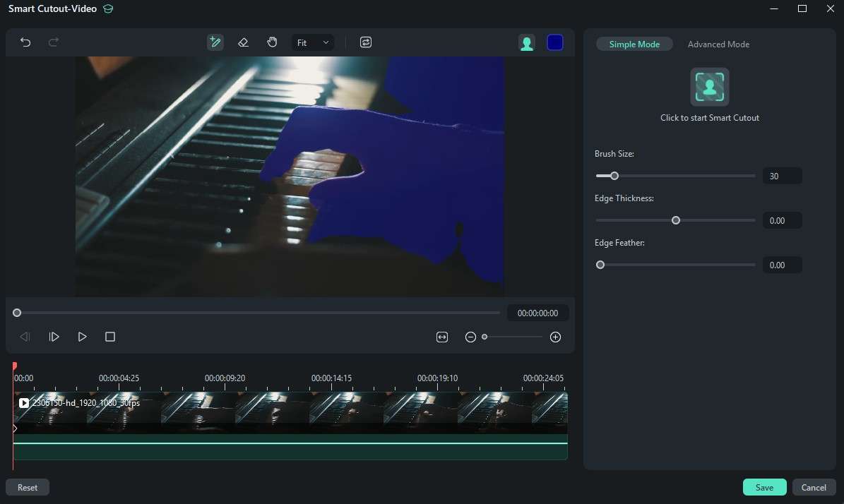The width and height of the screenshot is (844, 504).
Task: Select the eraser tool
Action: 243,42
